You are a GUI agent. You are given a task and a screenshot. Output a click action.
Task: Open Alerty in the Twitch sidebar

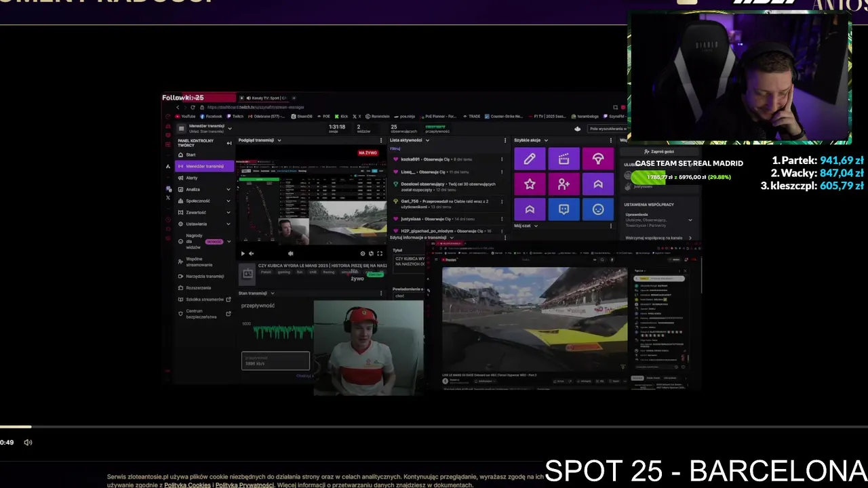pyautogui.click(x=192, y=178)
